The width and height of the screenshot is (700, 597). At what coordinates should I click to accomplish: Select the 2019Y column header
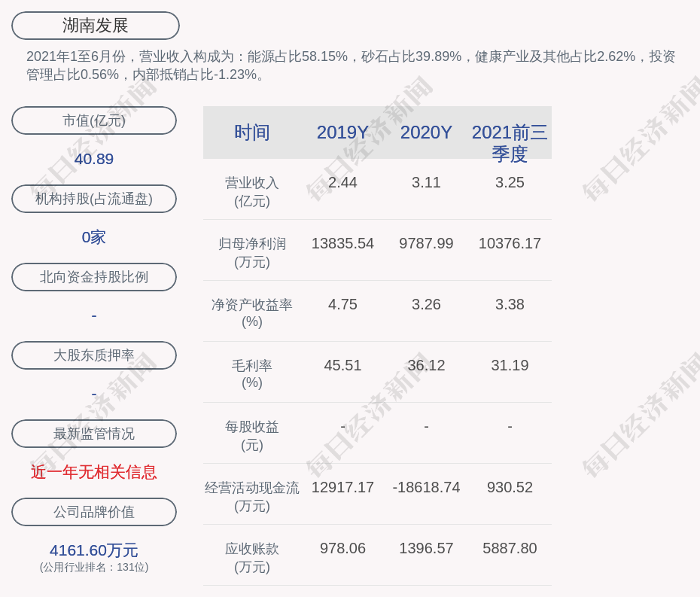[x=342, y=132]
